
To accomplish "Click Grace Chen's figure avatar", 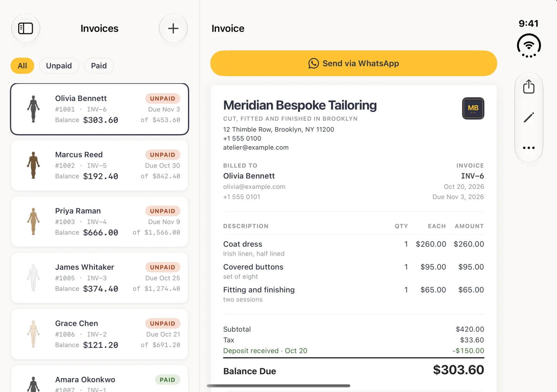I will (x=33, y=334).
